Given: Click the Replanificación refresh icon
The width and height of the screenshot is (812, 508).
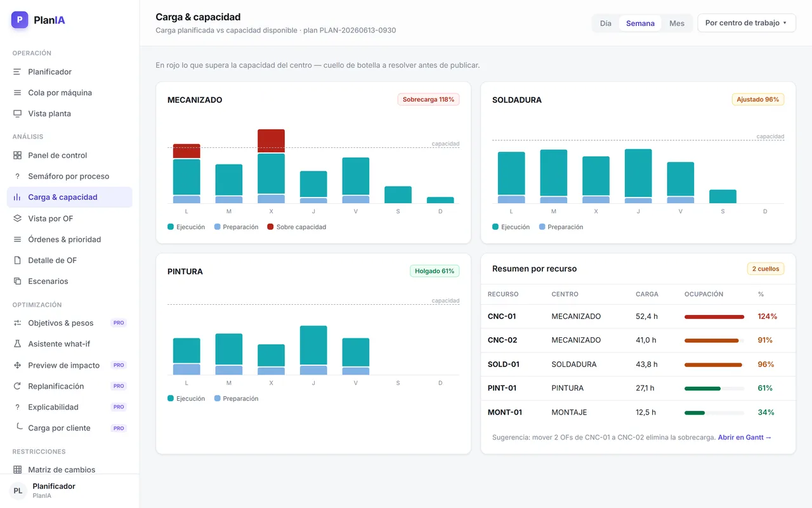Looking at the screenshot, I should click(x=17, y=386).
